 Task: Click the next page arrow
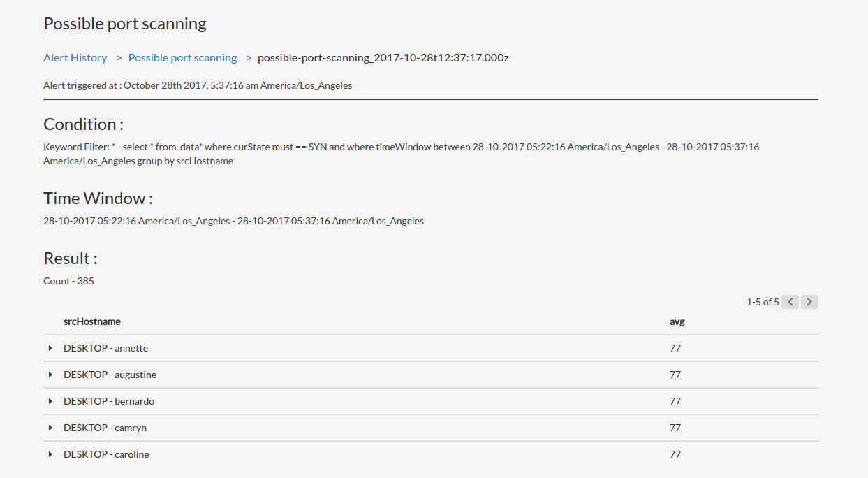809,301
